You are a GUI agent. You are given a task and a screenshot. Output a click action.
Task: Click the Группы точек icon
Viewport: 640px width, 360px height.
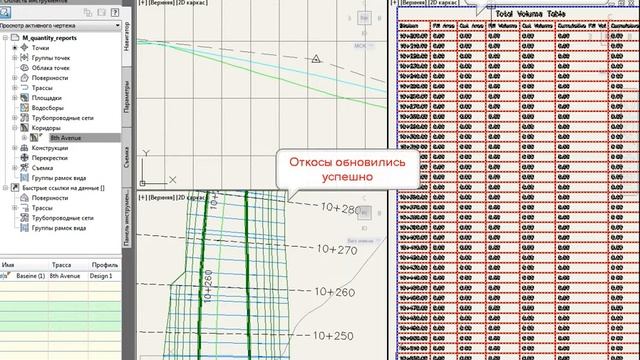(24, 58)
